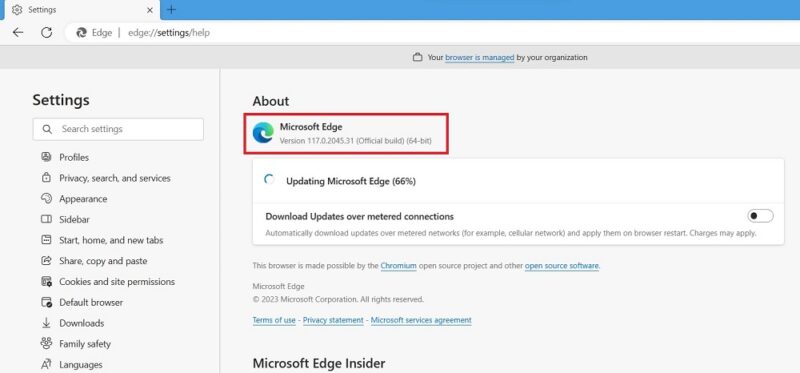
Task: Open Sidebar settings icon
Action: point(46,219)
